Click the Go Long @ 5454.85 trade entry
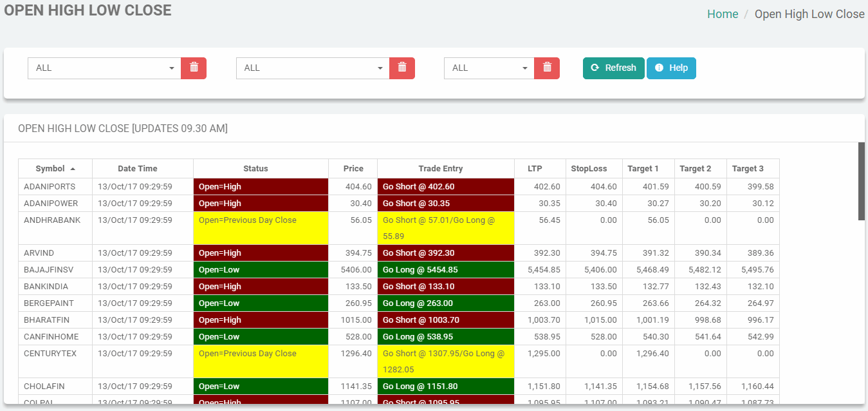This screenshot has height=411, width=868. pos(446,270)
